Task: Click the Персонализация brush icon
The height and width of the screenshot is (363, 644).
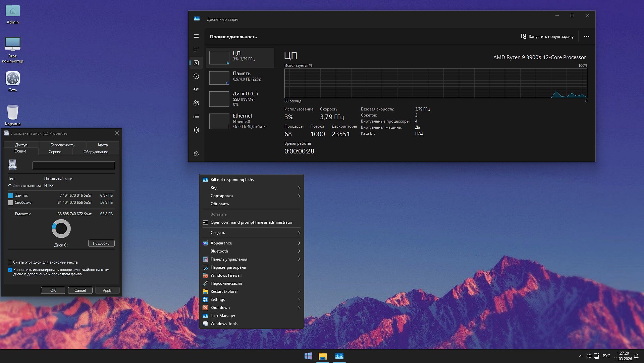Action: (x=205, y=283)
